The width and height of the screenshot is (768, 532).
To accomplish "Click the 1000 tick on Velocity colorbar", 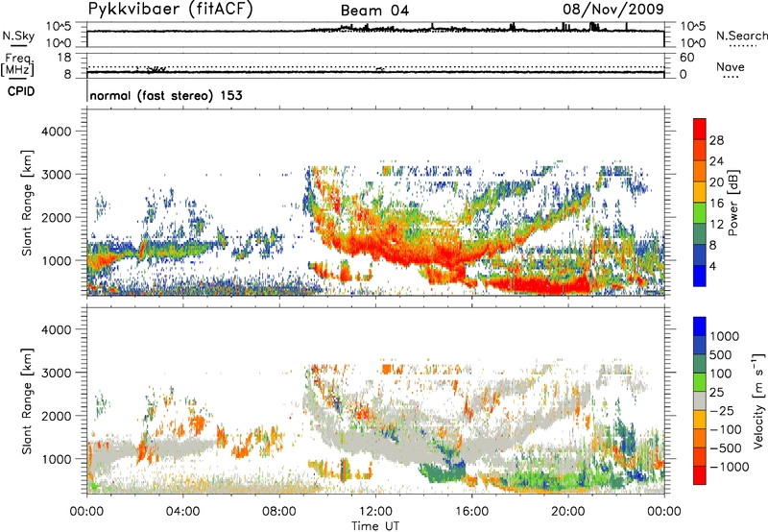I will tap(725, 336).
